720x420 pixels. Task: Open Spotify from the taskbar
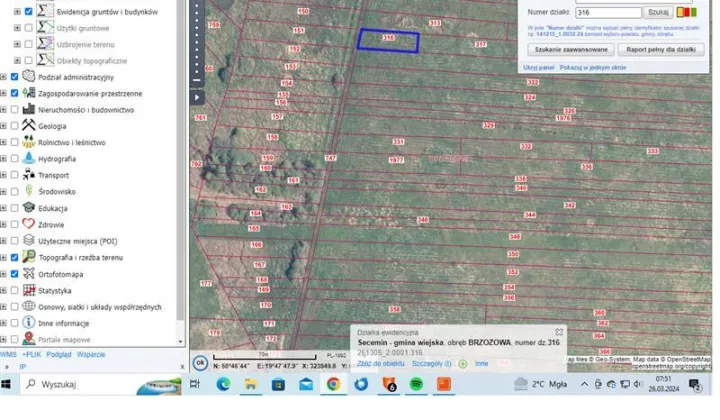pos(416,384)
